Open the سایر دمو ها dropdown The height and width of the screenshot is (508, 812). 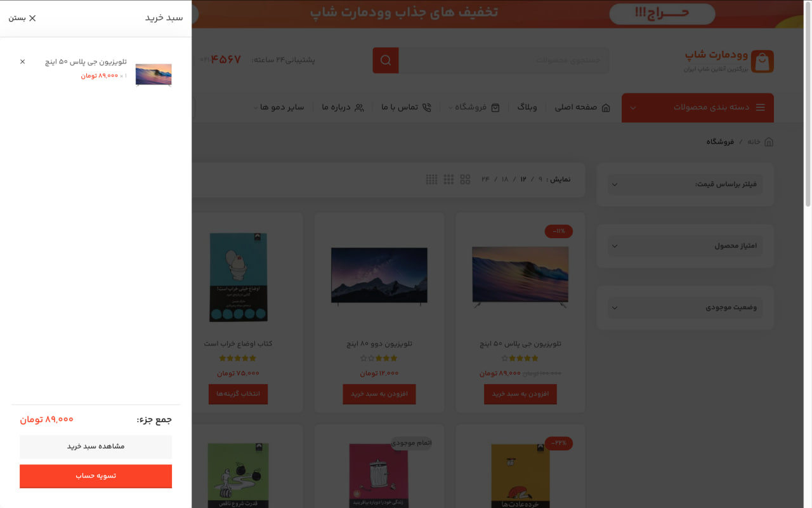(282, 107)
